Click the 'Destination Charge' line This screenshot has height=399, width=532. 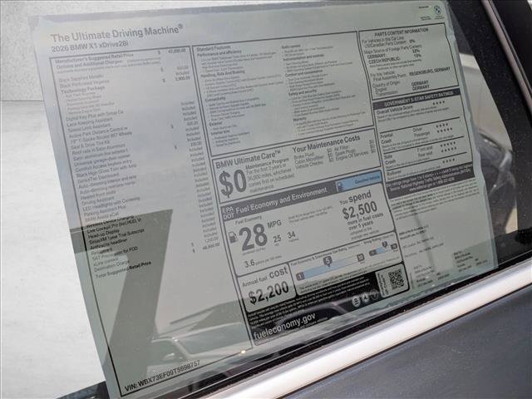[x=111, y=266]
